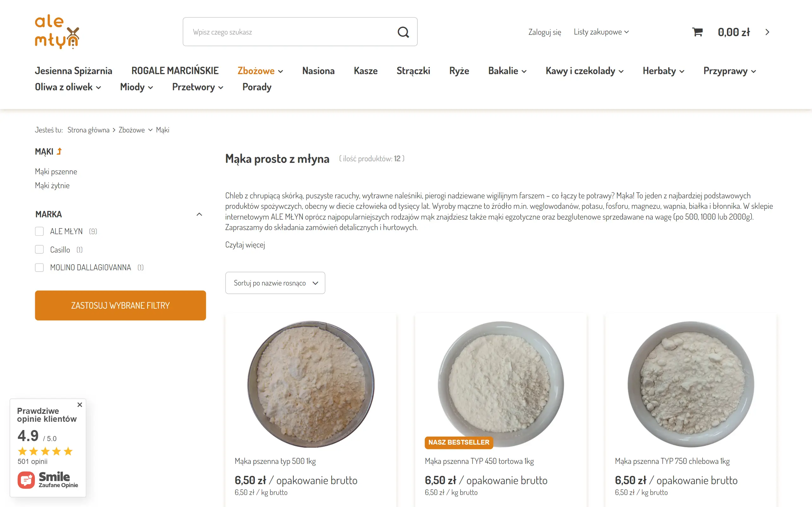Click the magnifying glass search icon
The image size is (812, 507).
[403, 32]
